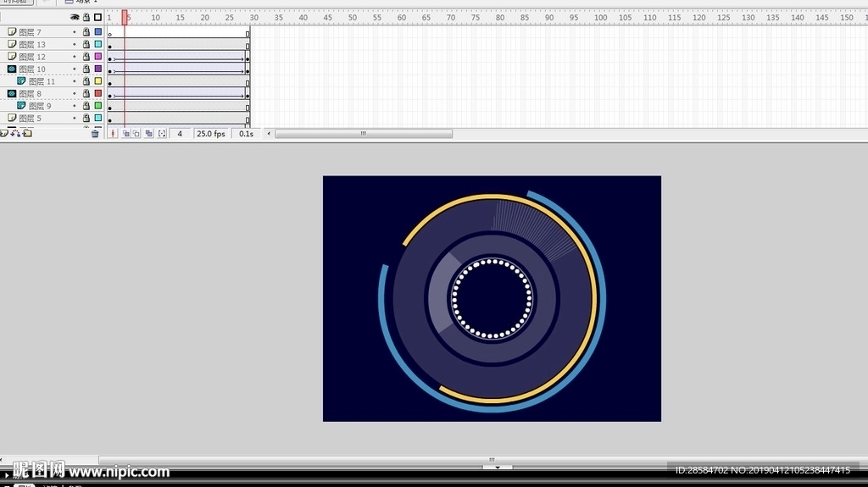Click red outline swatch of 图层 8

tap(98, 93)
